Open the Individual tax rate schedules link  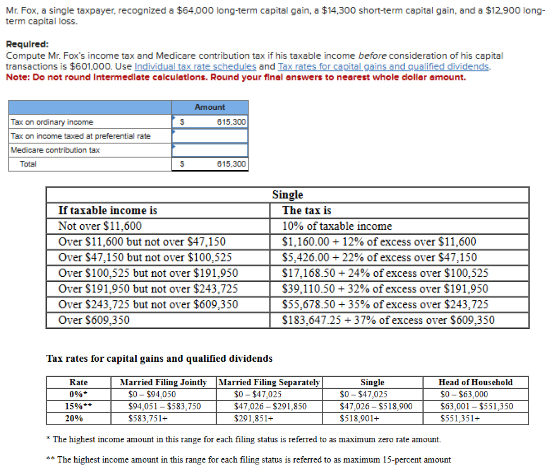coord(195,66)
